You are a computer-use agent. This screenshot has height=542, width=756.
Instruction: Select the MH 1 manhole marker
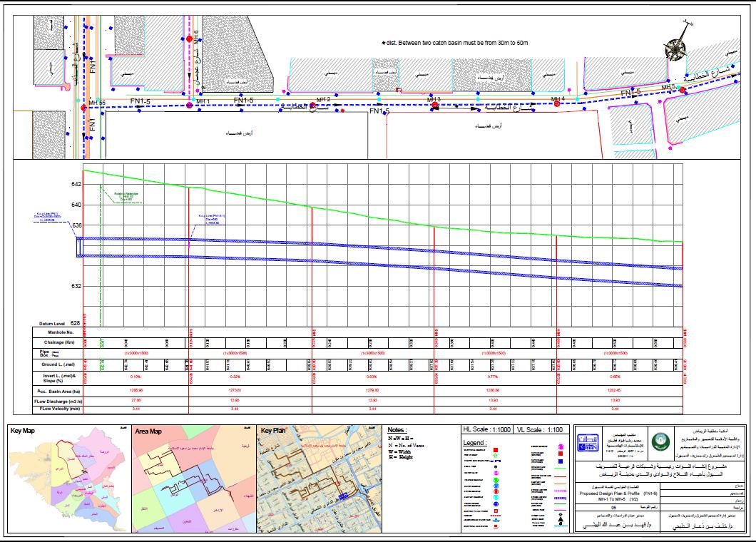189,106
